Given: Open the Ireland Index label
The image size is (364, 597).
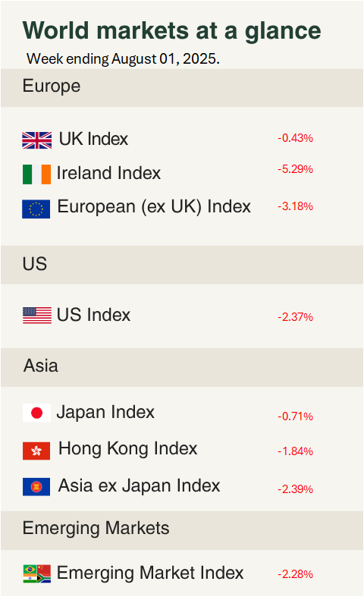Looking at the screenshot, I should click(x=108, y=173).
